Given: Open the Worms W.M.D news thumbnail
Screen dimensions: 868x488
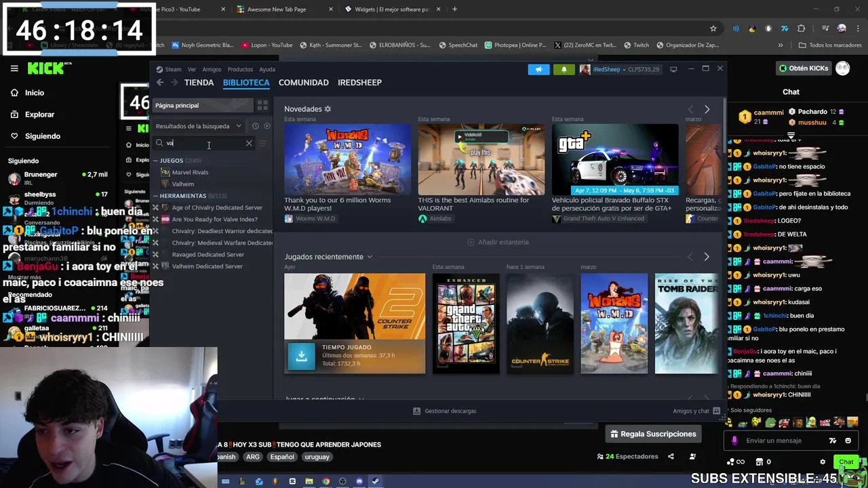Looking at the screenshot, I should pos(347,159).
